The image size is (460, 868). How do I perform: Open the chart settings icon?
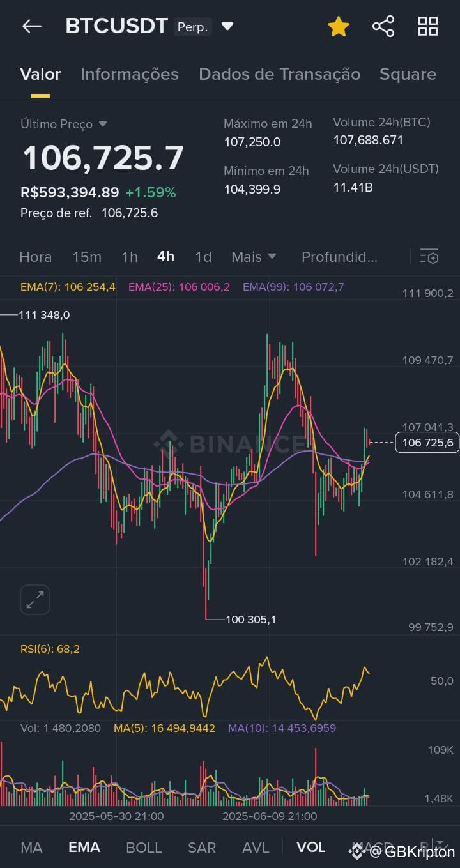(x=429, y=257)
